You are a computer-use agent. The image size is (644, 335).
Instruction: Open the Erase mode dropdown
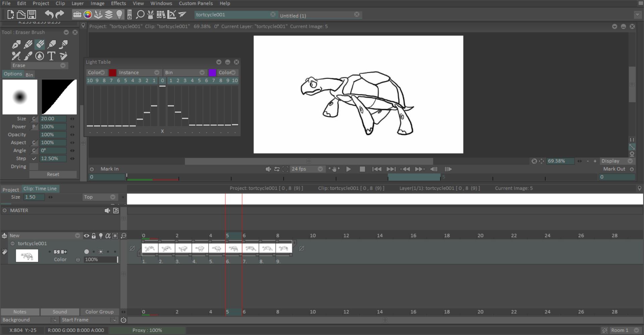click(40, 65)
